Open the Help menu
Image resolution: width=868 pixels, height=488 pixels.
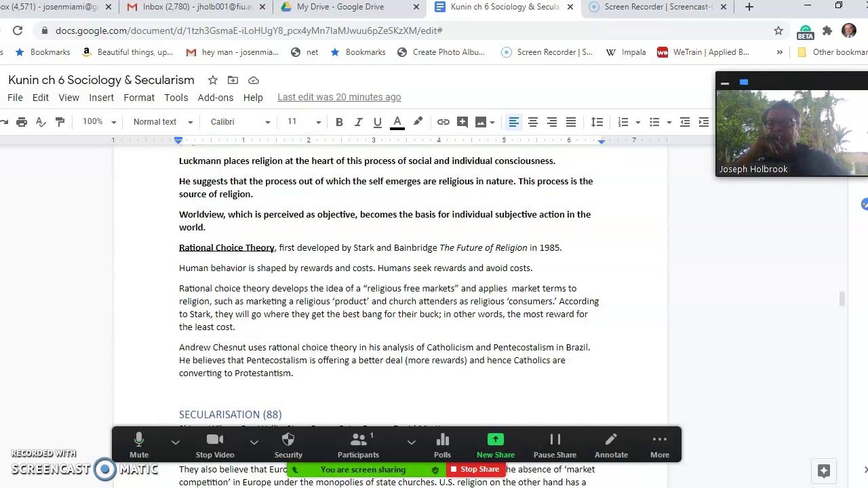pyautogui.click(x=253, y=98)
